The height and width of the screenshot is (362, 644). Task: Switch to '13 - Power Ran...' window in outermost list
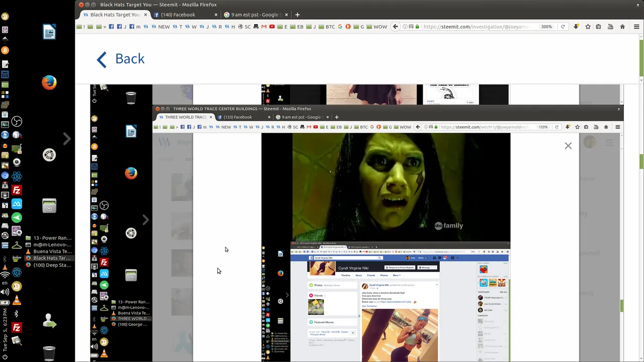tap(48, 238)
